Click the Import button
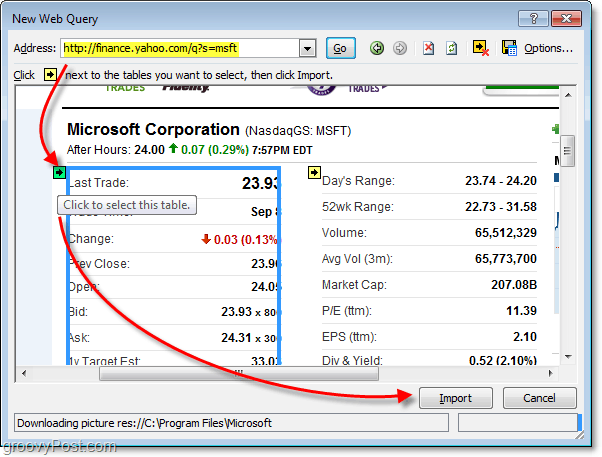The image size is (602, 457). pos(455,398)
